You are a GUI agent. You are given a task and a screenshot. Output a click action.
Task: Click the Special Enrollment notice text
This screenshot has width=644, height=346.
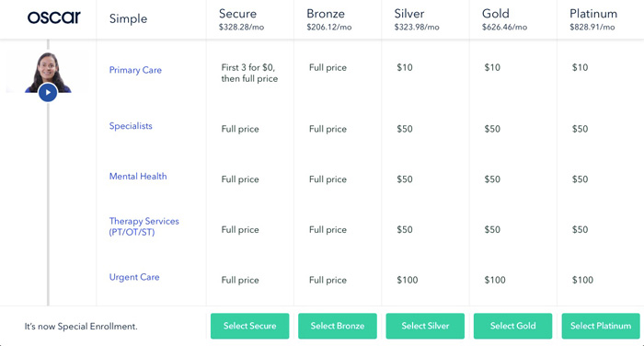pyautogui.click(x=81, y=327)
